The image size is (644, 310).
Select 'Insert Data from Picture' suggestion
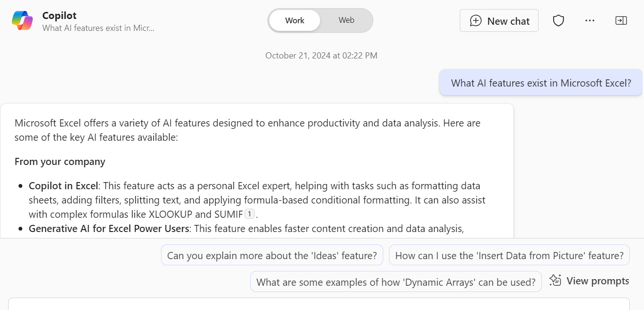tap(509, 255)
